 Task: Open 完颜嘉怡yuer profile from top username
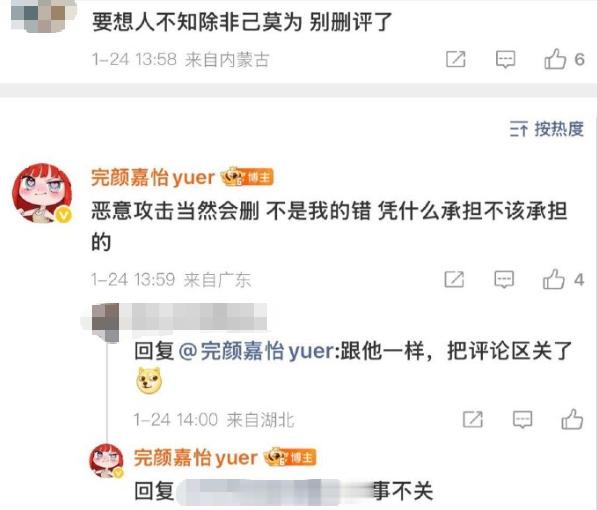click(x=153, y=177)
